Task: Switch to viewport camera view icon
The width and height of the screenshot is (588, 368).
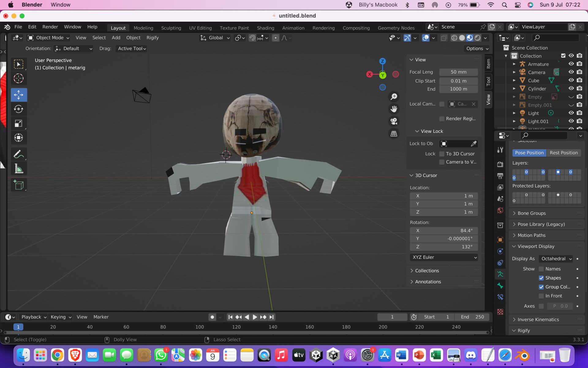Action: click(394, 121)
